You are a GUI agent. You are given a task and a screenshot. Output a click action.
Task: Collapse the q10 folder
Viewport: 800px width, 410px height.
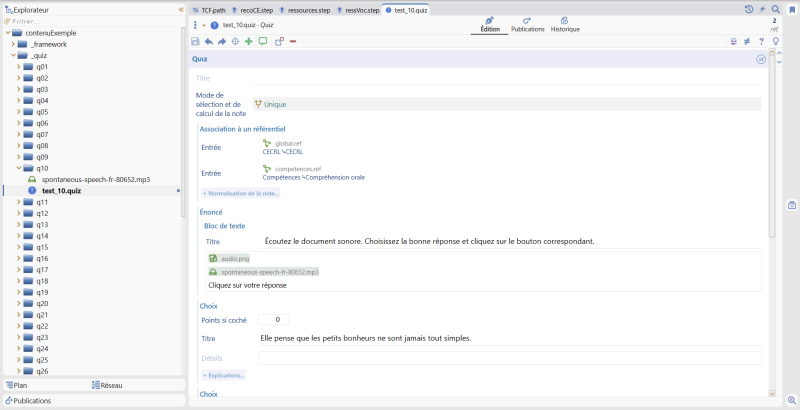tap(18, 168)
